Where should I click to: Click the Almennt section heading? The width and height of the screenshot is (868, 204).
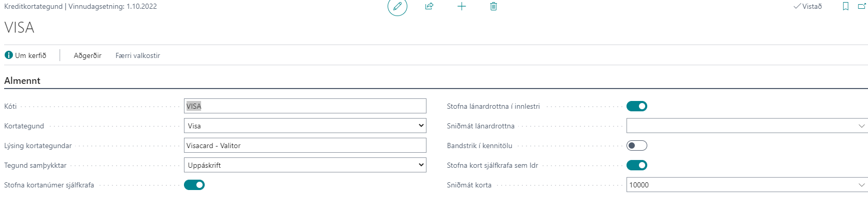(x=22, y=80)
